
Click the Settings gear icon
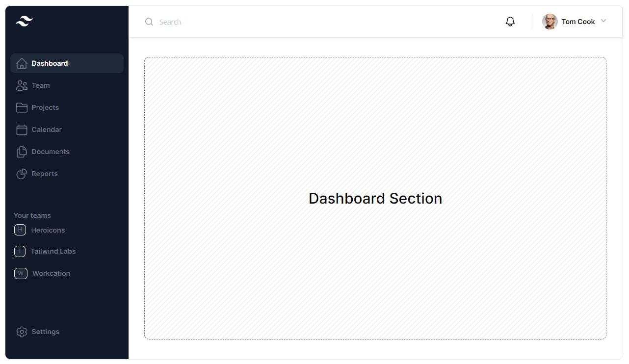coord(22,332)
